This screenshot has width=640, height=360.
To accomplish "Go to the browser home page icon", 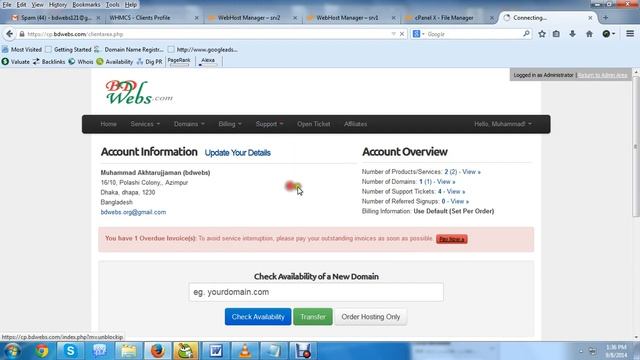I will click(x=589, y=34).
